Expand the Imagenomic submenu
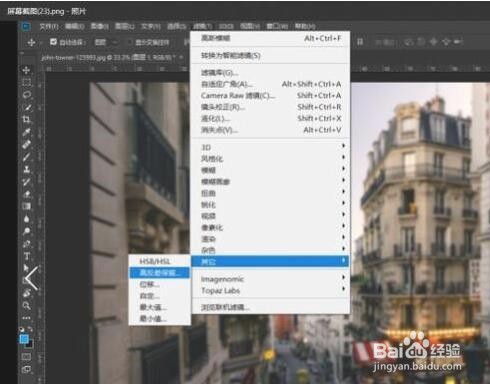 click(x=270, y=279)
